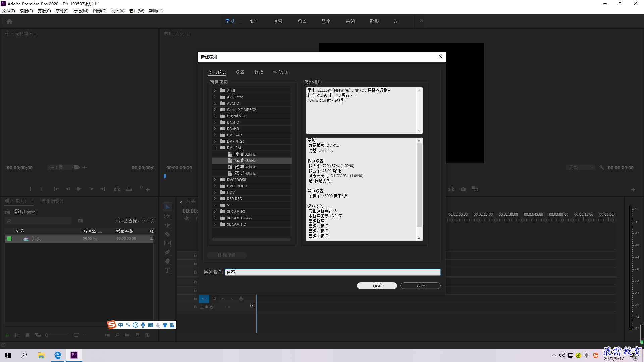This screenshot has height=362, width=644.
Task: Click the New Item icon in Project panel
Action: [138, 335]
